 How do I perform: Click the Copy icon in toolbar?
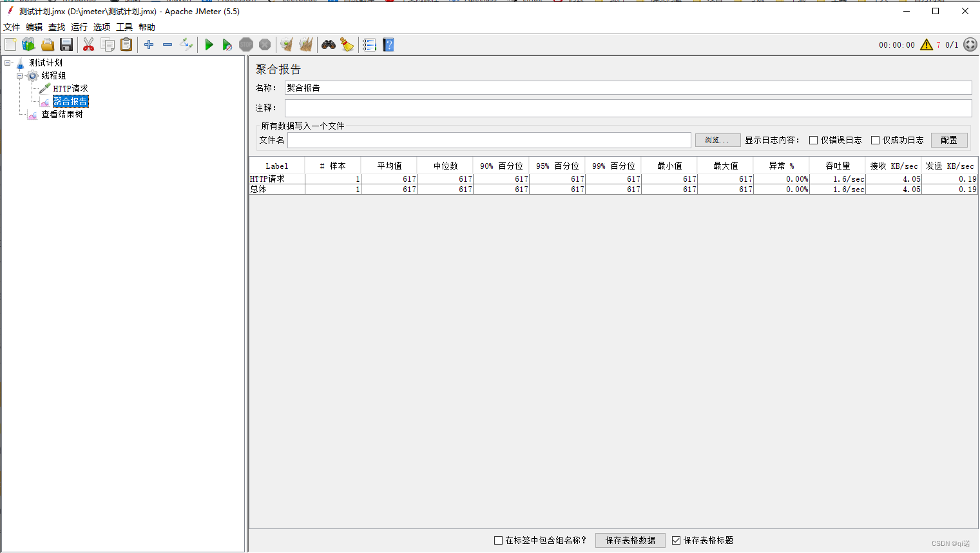click(x=108, y=44)
